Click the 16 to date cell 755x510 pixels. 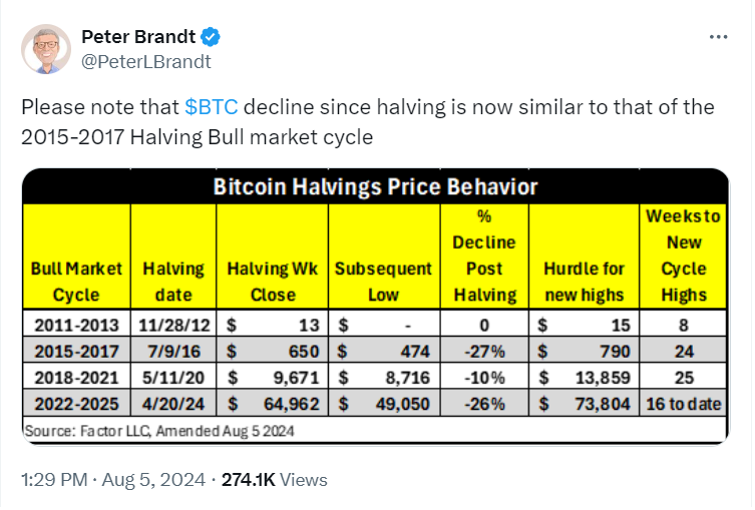point(683,404)
